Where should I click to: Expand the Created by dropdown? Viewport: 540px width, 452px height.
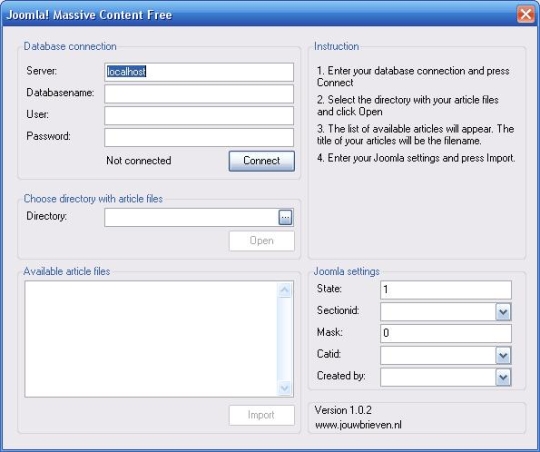click(x=503, y=377)
